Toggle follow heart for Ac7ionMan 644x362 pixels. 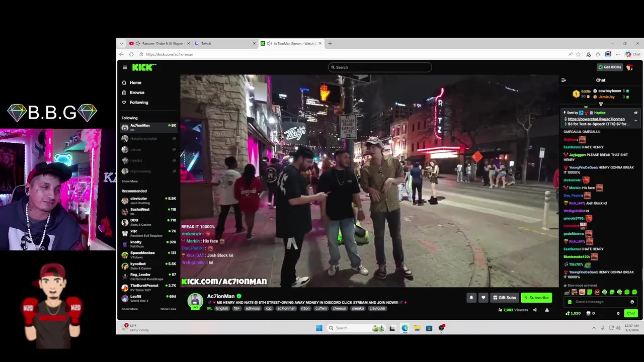[484, 298]
